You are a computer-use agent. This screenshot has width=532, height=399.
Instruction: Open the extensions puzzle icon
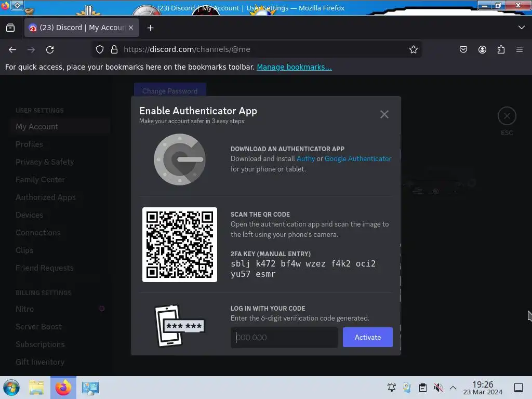(501, 49)
